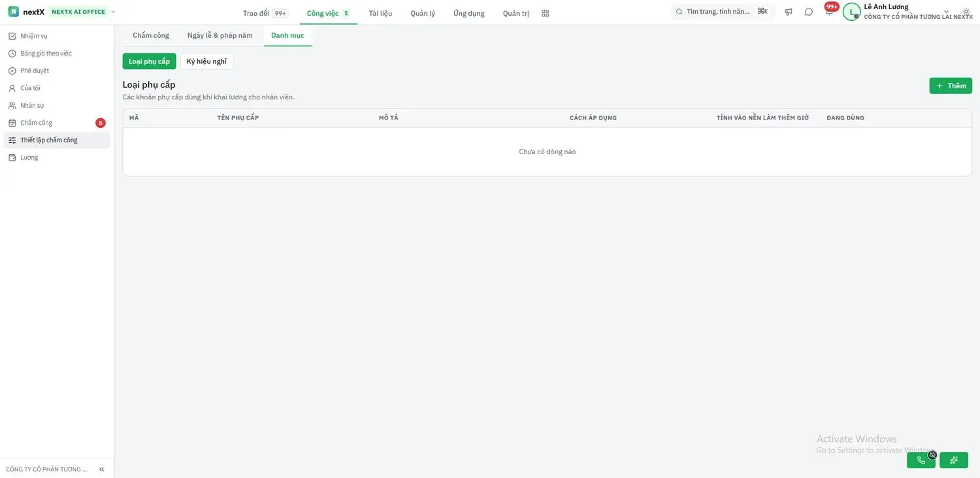Switch to the Chấm công tab

pos(151,35)
